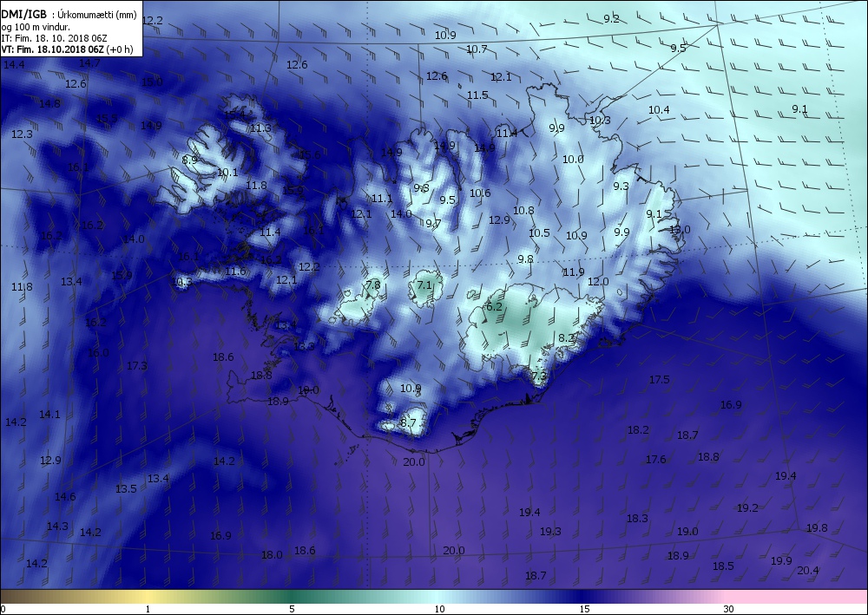Click the map value 8.9

(190, 160)
